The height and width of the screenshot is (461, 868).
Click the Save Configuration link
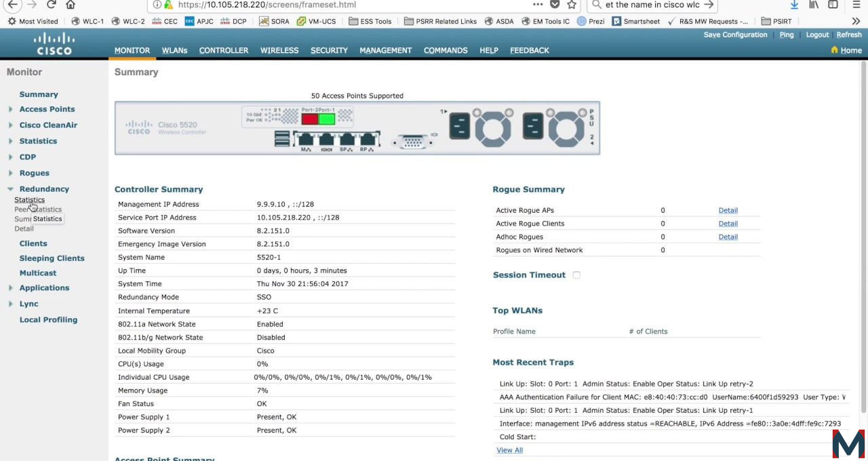(x=736, y=35)
